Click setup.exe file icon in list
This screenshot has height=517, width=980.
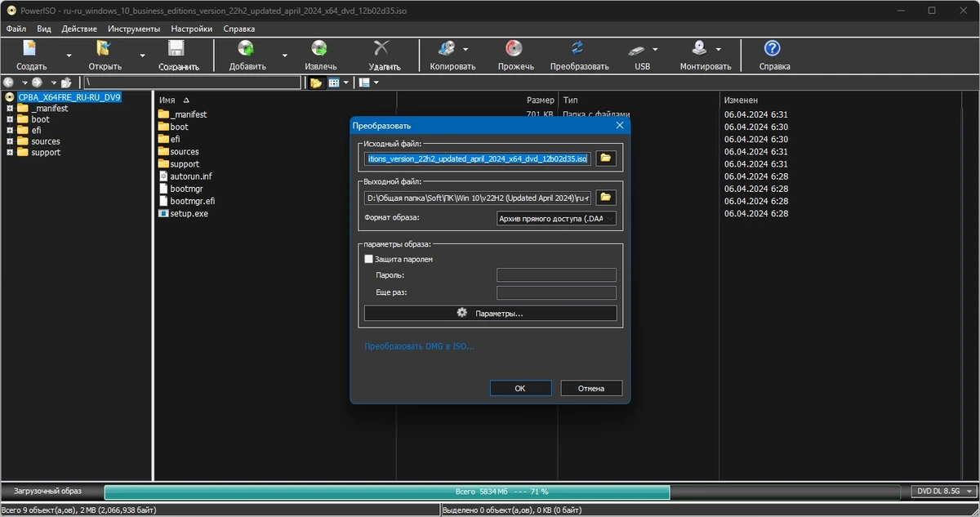click(163, 213)
